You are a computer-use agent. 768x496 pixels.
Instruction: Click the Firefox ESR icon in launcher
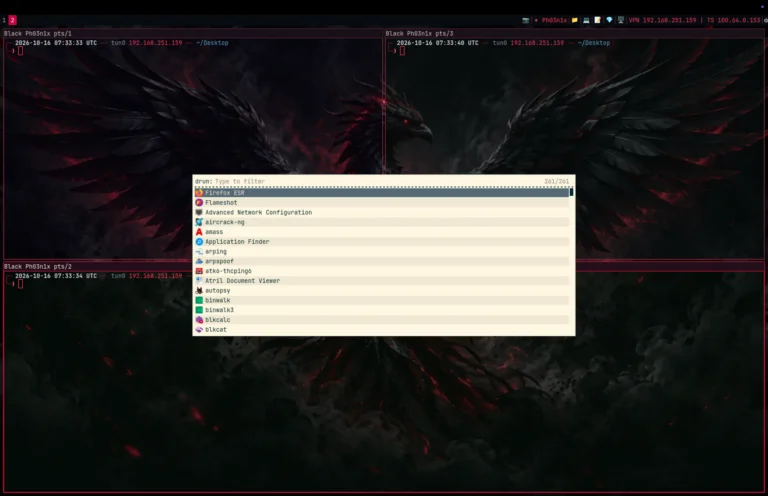tap(199, 193)
